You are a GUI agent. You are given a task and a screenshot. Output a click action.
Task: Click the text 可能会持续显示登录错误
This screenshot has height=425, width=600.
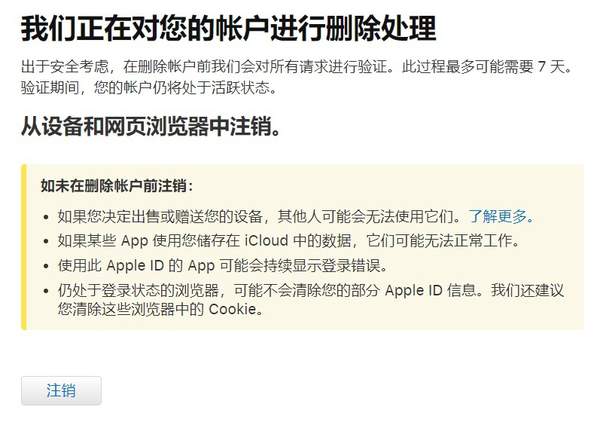pyautogui.click(x=303, y=265)
